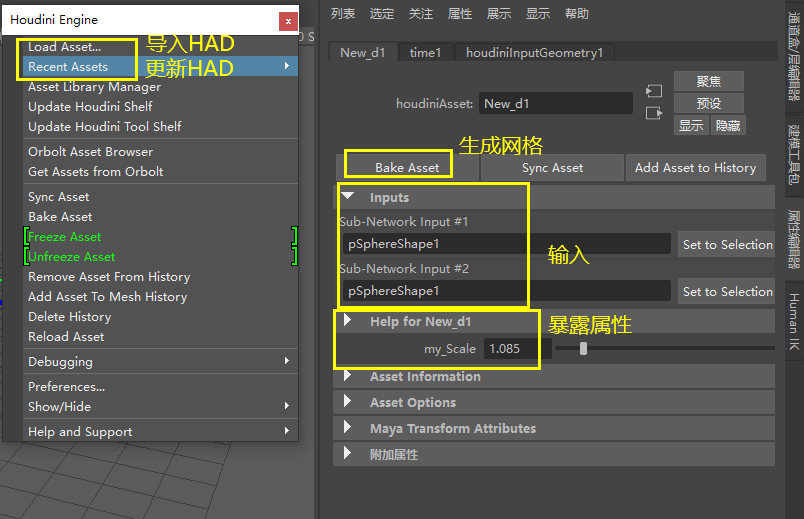Choose Bake Asset in the Houdini Engine menu

[160, 217]
